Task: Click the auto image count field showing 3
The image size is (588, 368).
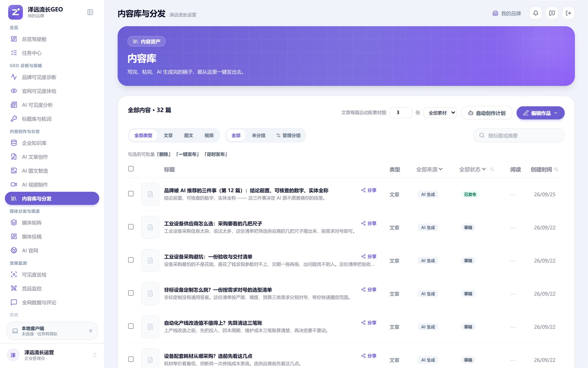Action: click(401, 113)
